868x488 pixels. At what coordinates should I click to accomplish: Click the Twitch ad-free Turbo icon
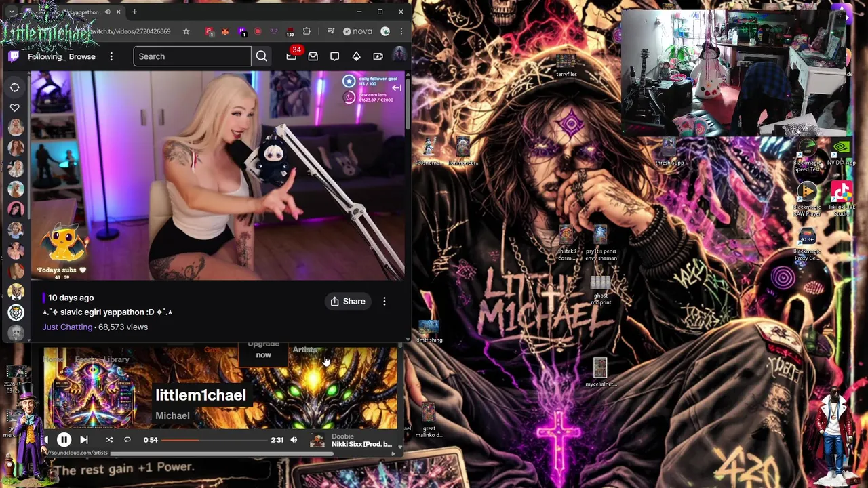[378, 56]
